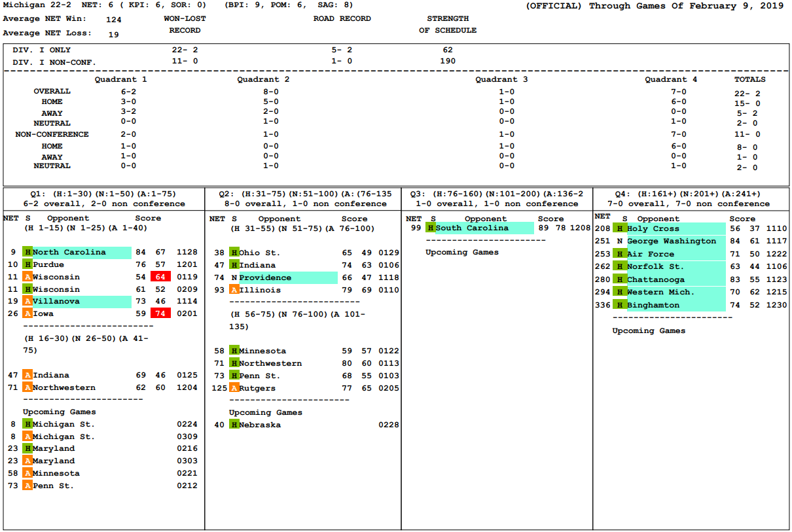Click orange A badge beside upcoming Penn St.

(x=27, y=486)
